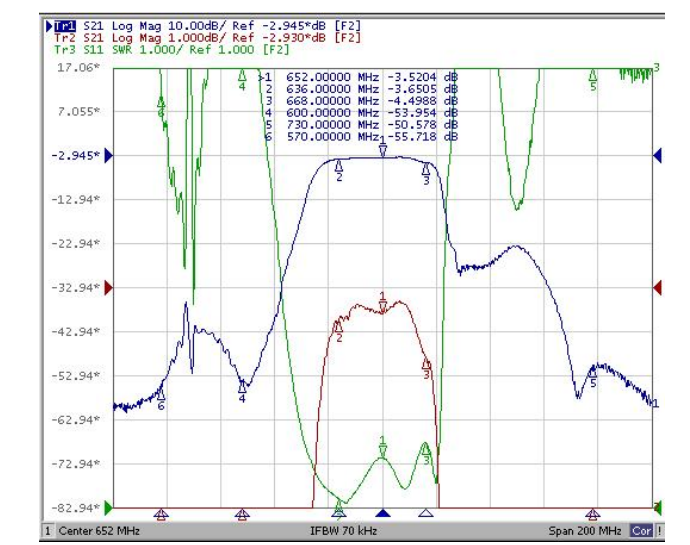Click the red reference level arrow at left
Image resolution: width=690 pixels, height=545 pixels.
109,288
